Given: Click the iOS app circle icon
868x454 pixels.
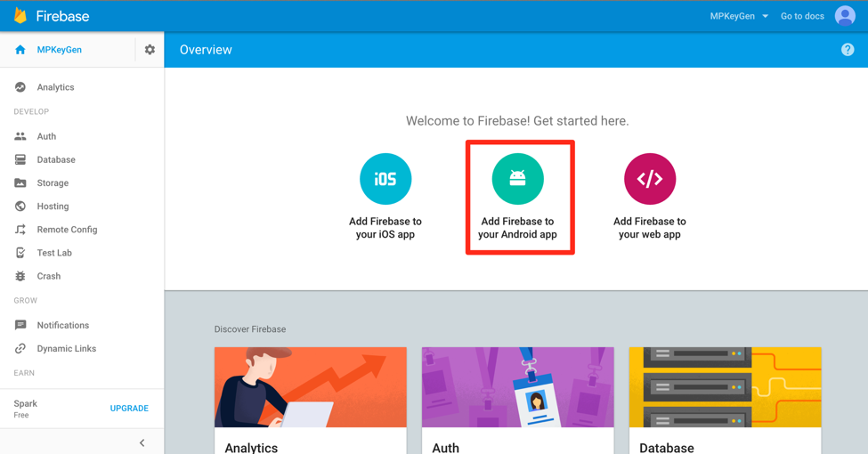Looking at the screenshot, I should point(385,179).
